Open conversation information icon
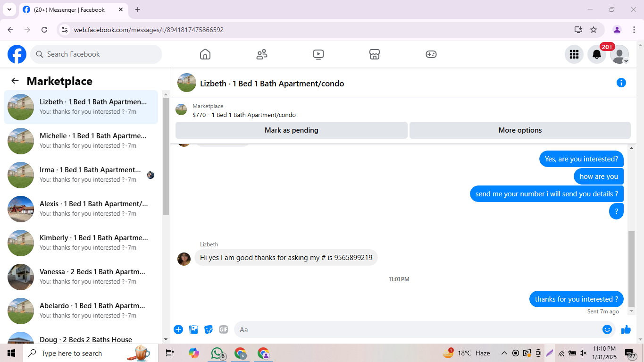Image resolution: width=644 pixels, height=362 pixels. click(x=621, y=83)
